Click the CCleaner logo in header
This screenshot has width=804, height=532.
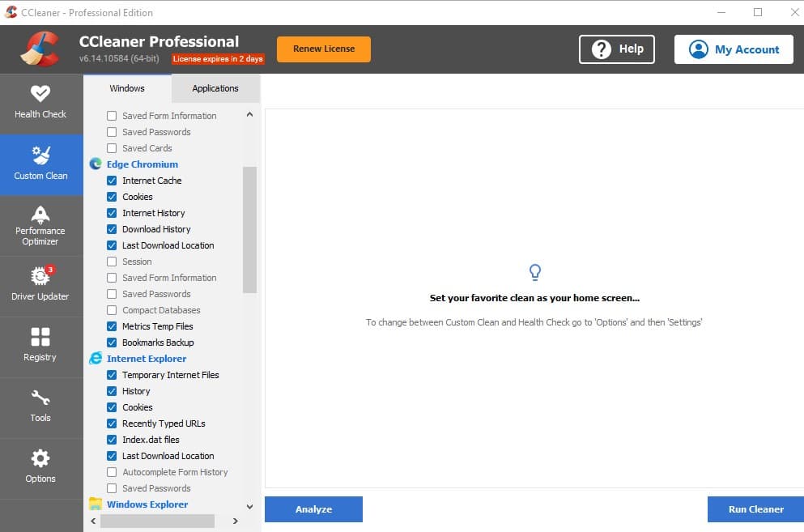pyautogui.click(x=40, y=49)
